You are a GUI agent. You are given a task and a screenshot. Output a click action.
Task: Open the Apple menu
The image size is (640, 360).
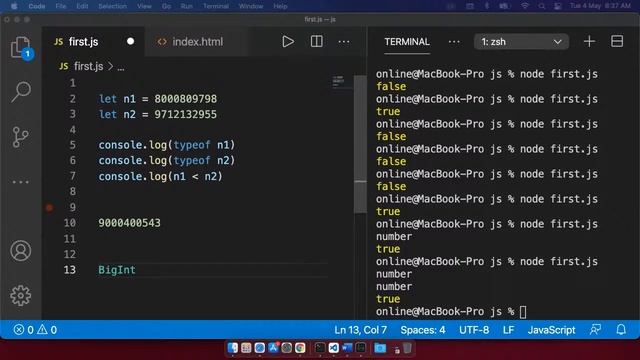coord(14,6)
